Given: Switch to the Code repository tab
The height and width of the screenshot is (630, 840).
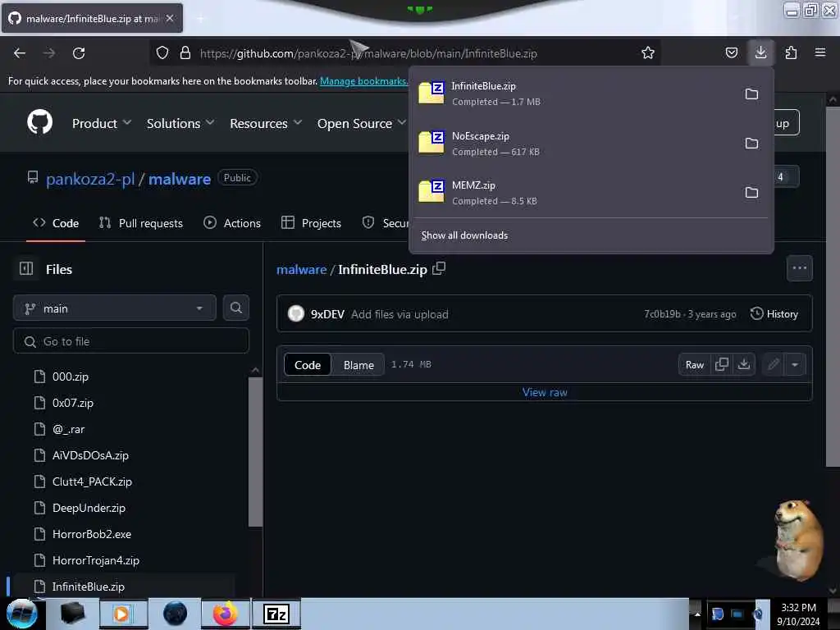Looking at the screenshot, I should (56, 223).
